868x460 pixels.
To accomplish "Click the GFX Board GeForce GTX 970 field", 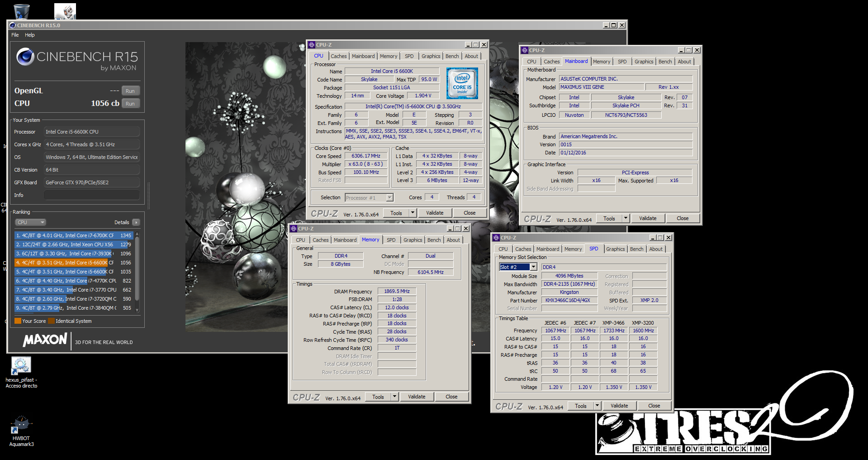I will (92, 182).
